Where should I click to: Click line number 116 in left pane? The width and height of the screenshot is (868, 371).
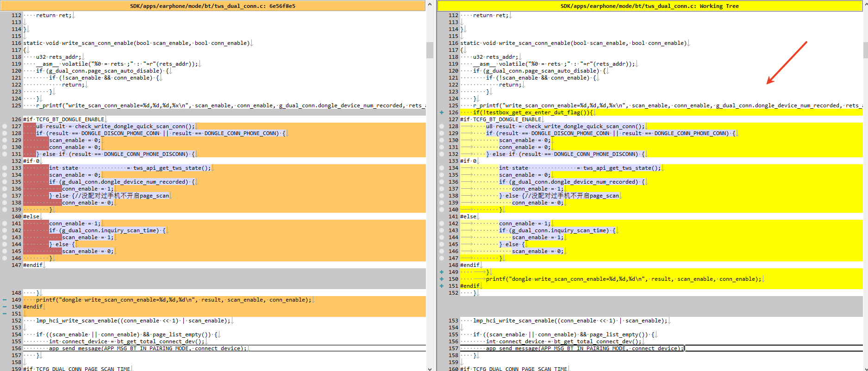coord(16,43)
